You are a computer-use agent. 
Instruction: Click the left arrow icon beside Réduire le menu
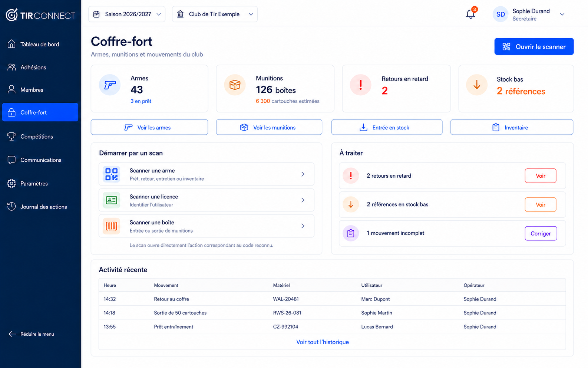12,334
